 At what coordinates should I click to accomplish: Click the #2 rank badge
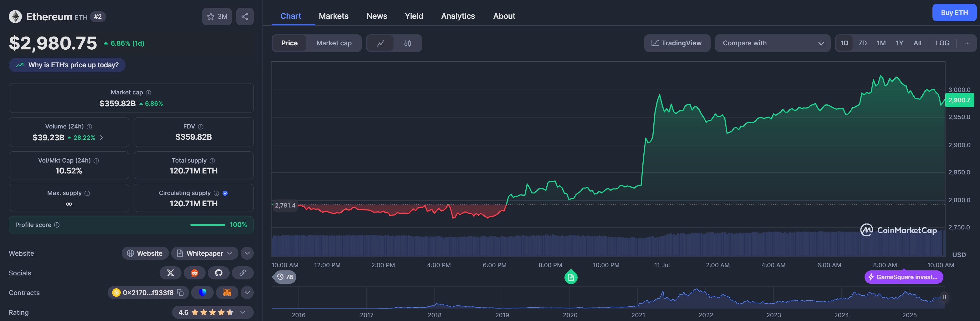click(98, 17)
